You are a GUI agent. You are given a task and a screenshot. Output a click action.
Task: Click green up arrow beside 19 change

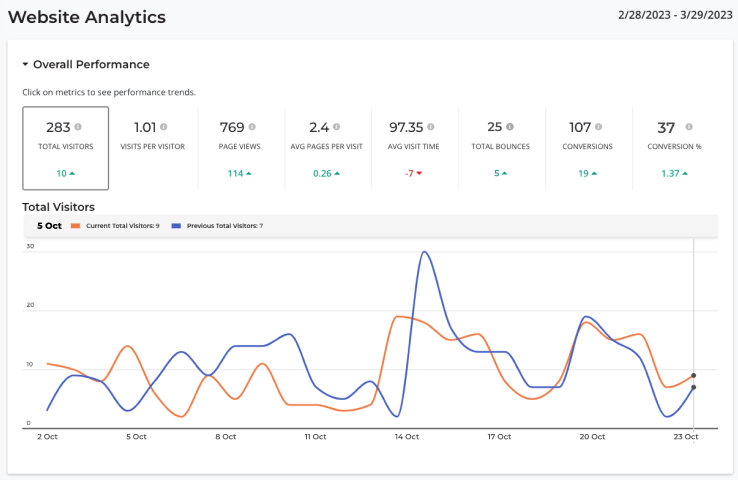pos(594,173)
